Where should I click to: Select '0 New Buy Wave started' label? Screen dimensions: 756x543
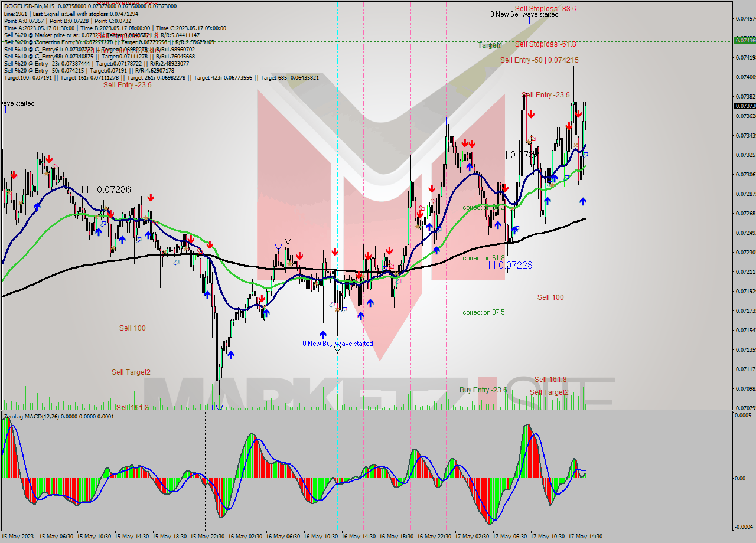(338, 343)
